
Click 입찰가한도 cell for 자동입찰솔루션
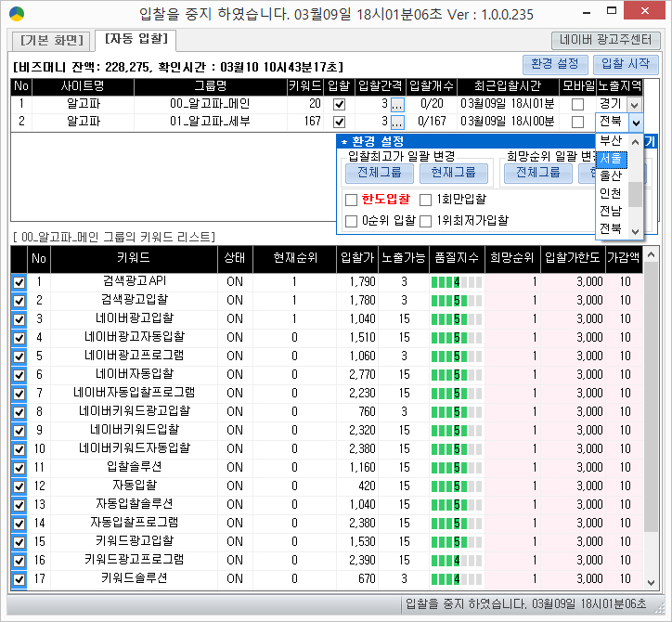573,504
